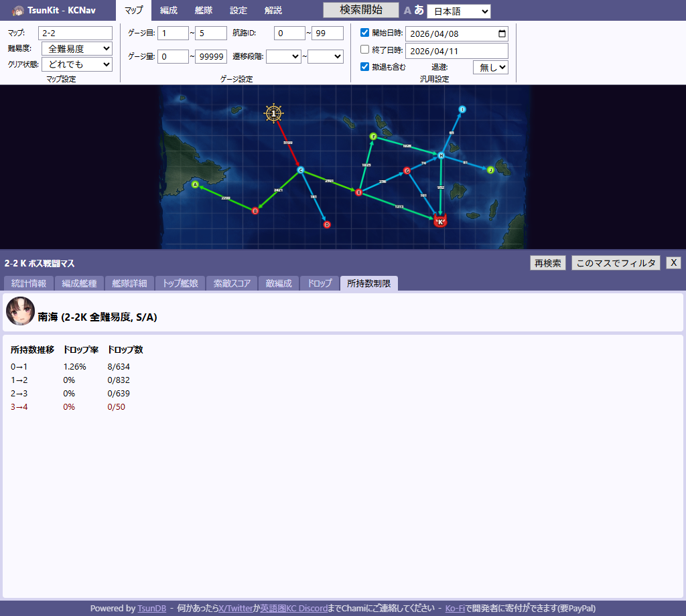Click the マップ input field
This screenshot has height=616, width=686.
pos(75,33)
